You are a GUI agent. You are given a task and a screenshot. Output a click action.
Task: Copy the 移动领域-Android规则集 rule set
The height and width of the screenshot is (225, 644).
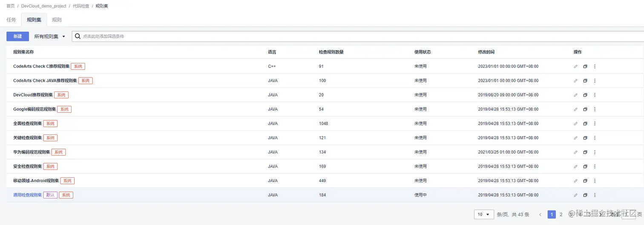tap(585, 181)
